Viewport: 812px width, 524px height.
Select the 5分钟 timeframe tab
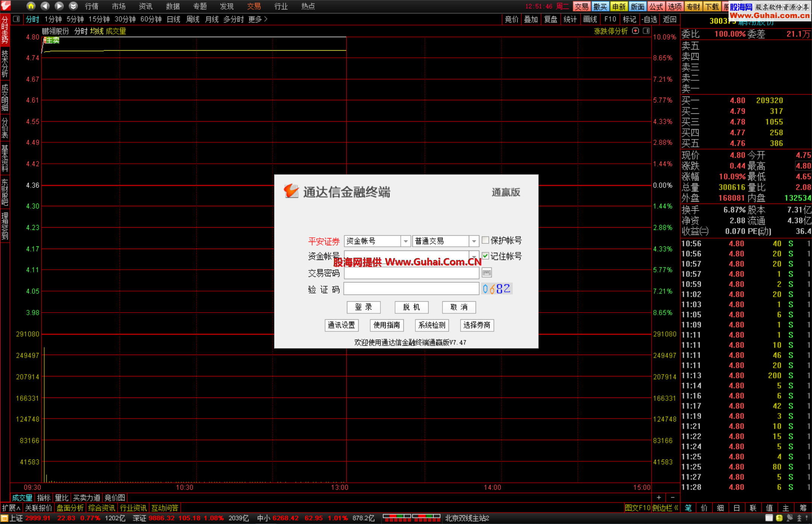[x=75, y=19]
